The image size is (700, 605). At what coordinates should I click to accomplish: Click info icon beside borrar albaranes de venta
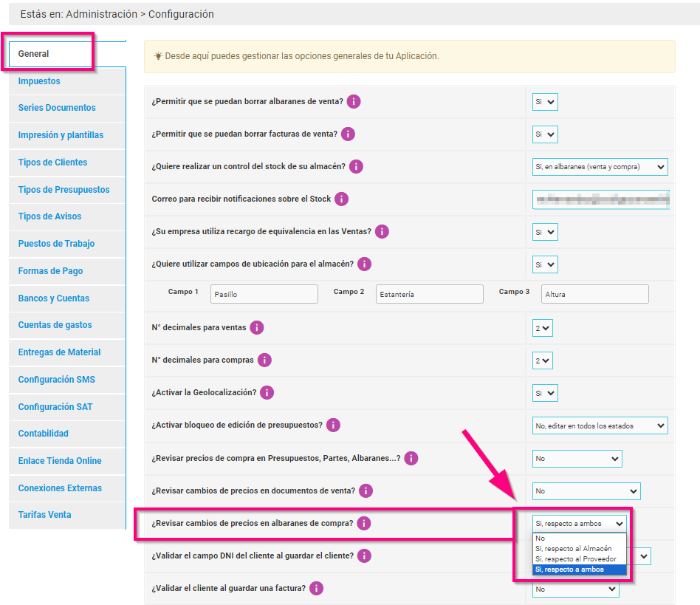point(354,101)
